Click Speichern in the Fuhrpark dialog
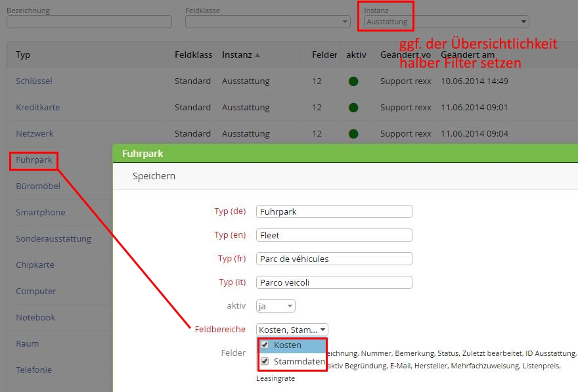 tap(154, 176)
